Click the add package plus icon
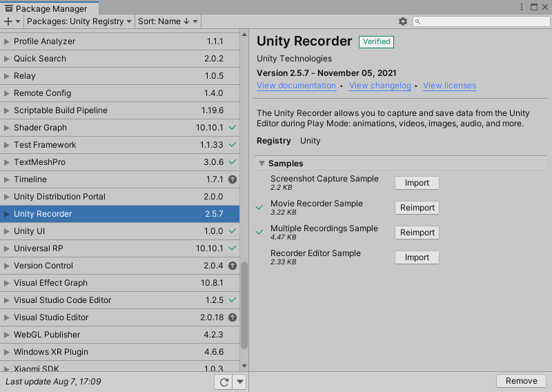Screen dimensions: 552x392 tap(8, 21)
